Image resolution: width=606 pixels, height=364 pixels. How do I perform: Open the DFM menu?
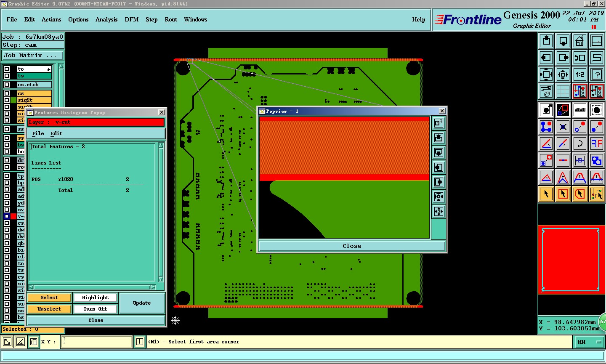[132, 19]
